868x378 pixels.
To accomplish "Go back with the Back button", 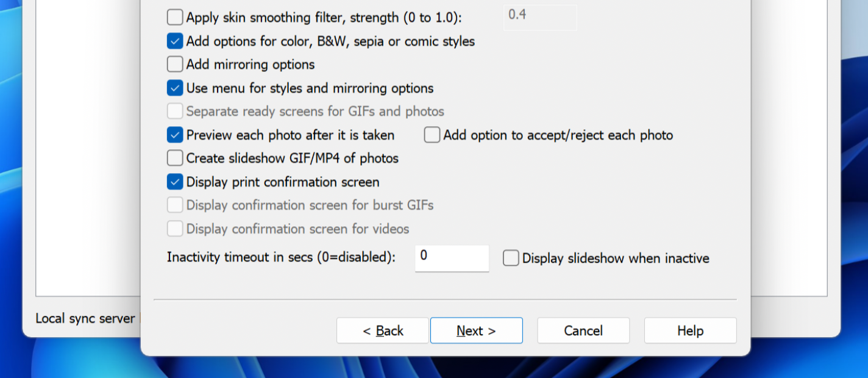I will [383, 330].
